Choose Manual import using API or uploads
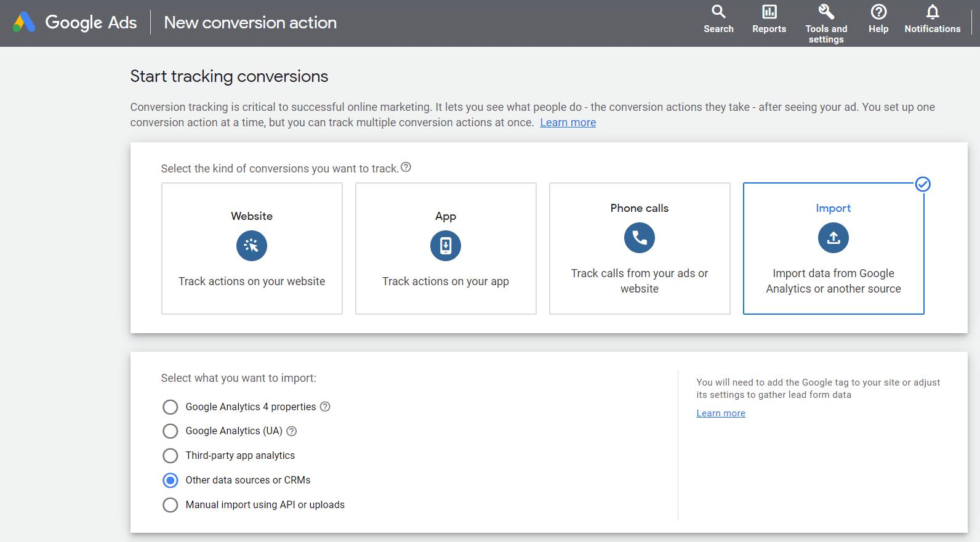 pos(171,505)
